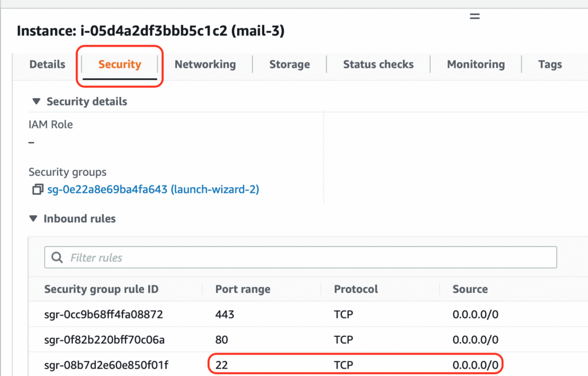Sort by Security group rule ID column
The height and width of the screenshot is (376, 588).
click(x=101, y=289)
